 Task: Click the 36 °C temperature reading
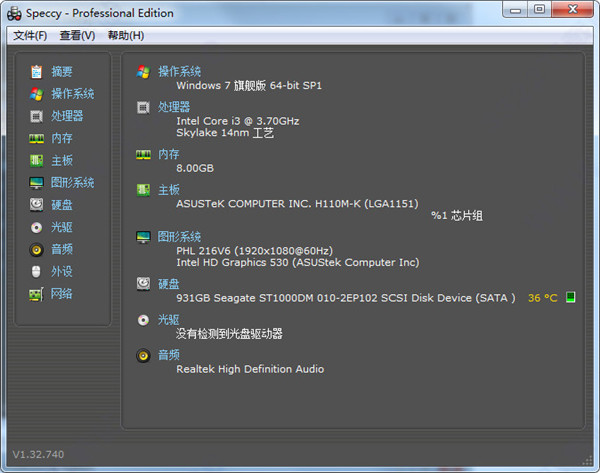pyautogui.click(x=543, y=298)
